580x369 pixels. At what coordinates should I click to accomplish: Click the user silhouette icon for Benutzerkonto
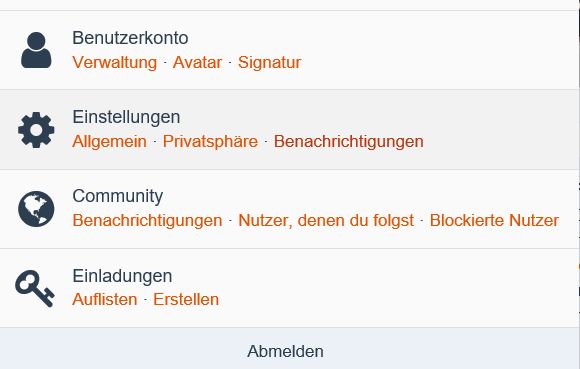point(36,50)
